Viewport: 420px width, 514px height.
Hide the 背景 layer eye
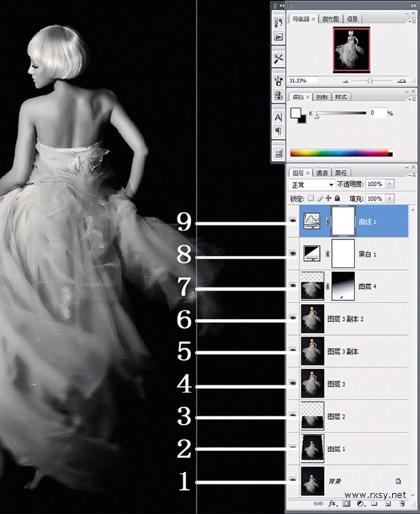pyautogui.click(x=293, y=480)
